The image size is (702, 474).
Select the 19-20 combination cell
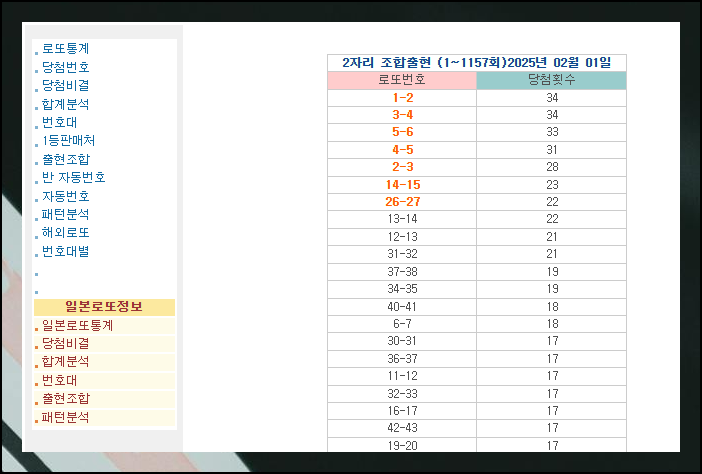point(402,445)
